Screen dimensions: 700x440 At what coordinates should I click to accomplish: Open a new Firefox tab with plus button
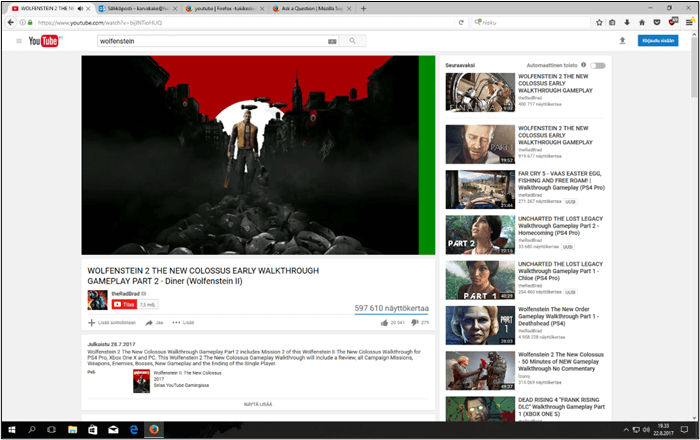point(363,8)
